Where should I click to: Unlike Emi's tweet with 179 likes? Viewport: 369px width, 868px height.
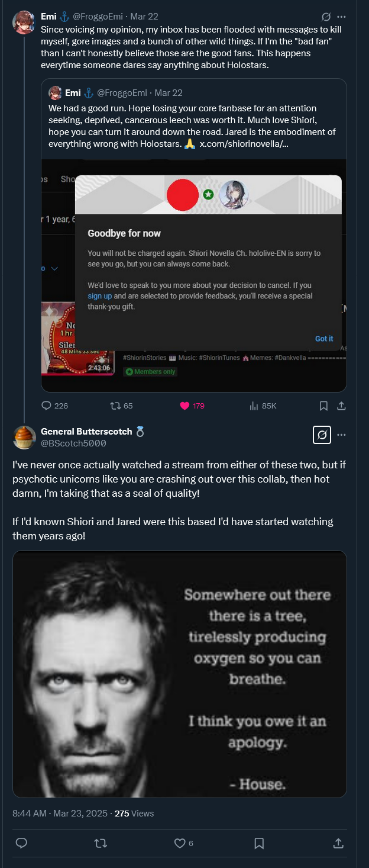pos(192,406)
